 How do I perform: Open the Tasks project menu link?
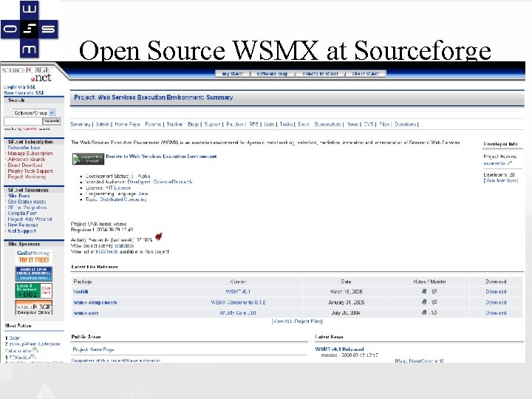click(x=286, y=124)
